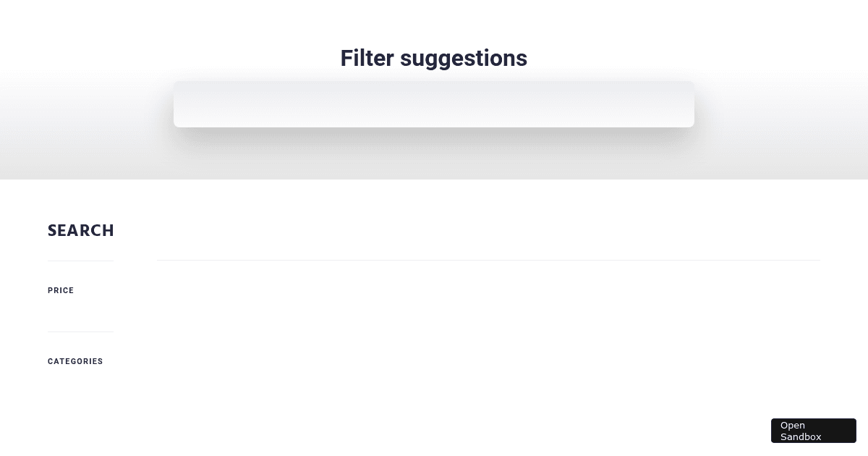
Task: Open the Sandbox via the black button
Action: (814, 431)
